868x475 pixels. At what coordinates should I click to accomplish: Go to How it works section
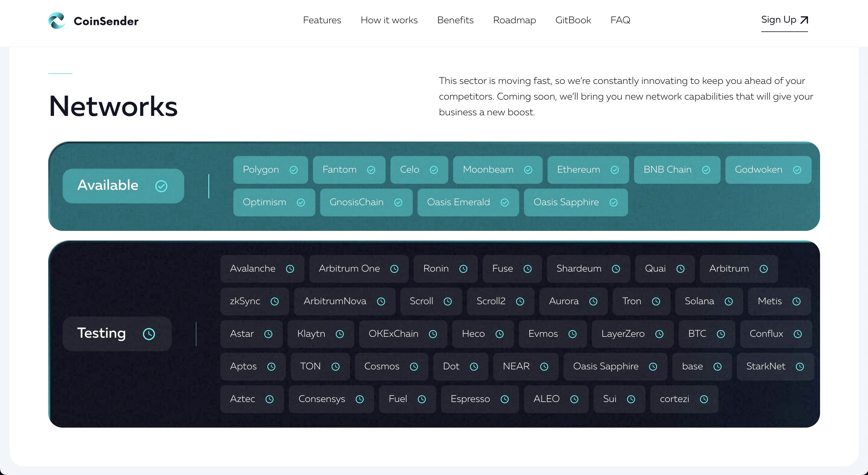[x=389, y=20]
